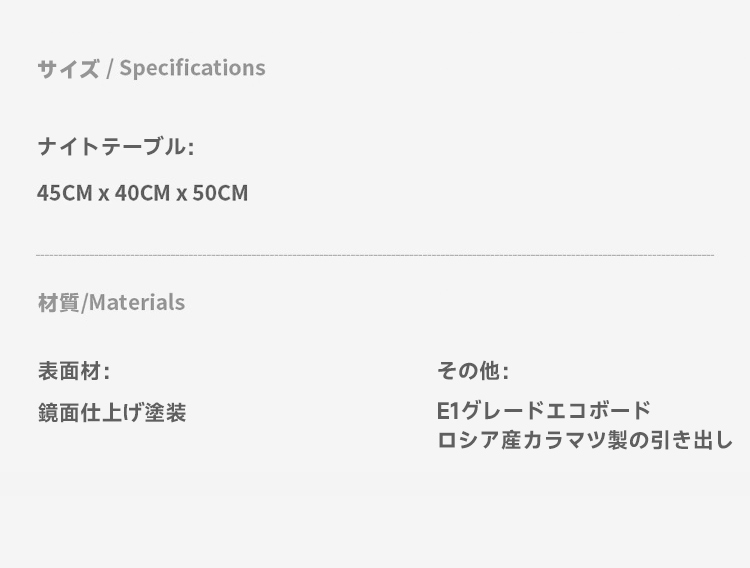Click the 材質 kanji text
The image size is (750, 568).
tap(58, 303)
